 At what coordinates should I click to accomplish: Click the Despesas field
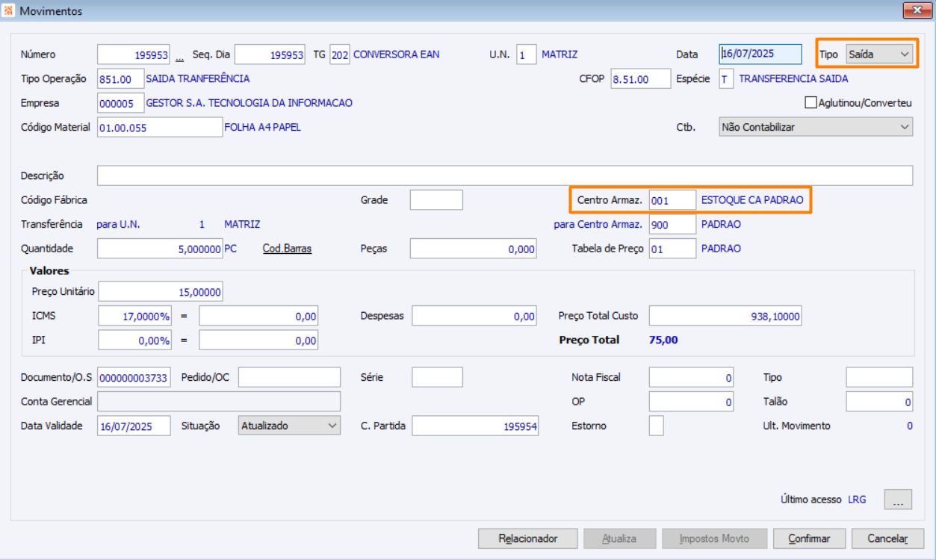(474, 316)
